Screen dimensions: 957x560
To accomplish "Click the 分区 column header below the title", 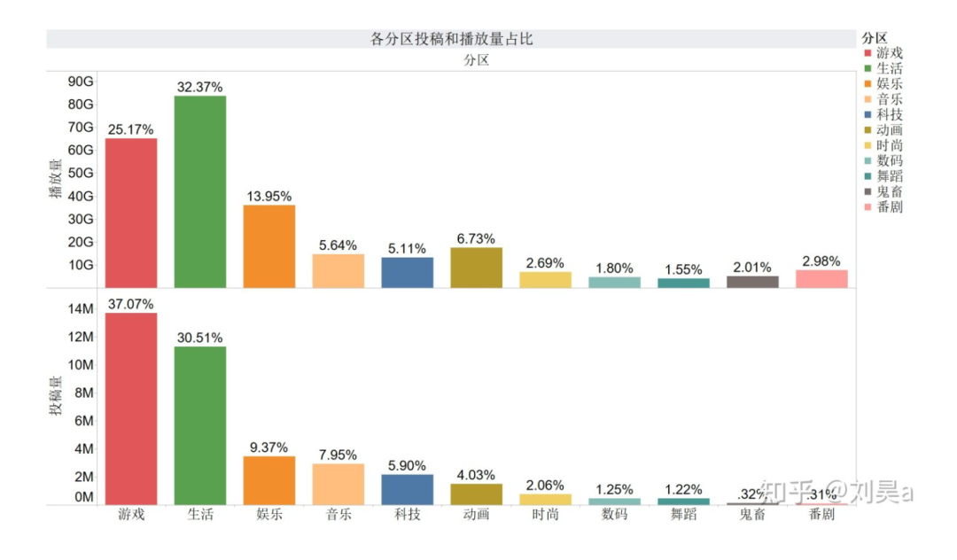I will coord(476,60).
